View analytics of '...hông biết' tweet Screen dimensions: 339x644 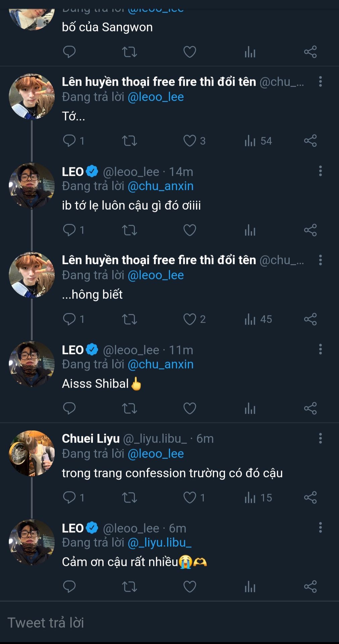click(x=250, y=319)
